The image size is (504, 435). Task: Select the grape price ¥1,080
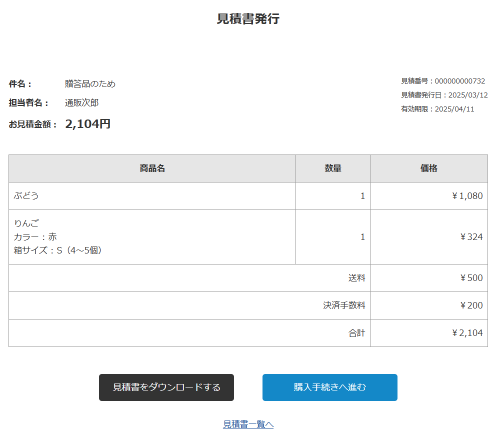(x=469, y=196)
